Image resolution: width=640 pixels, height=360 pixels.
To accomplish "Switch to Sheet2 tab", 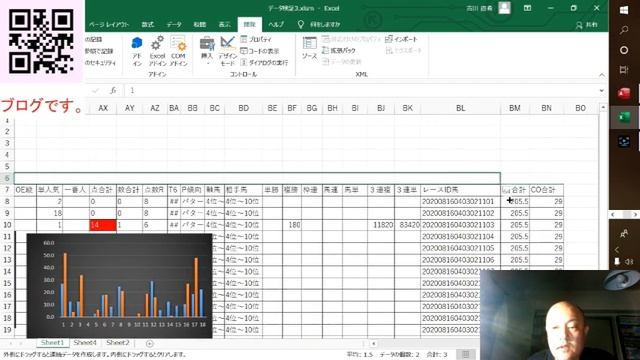I will tap(118, 343).
